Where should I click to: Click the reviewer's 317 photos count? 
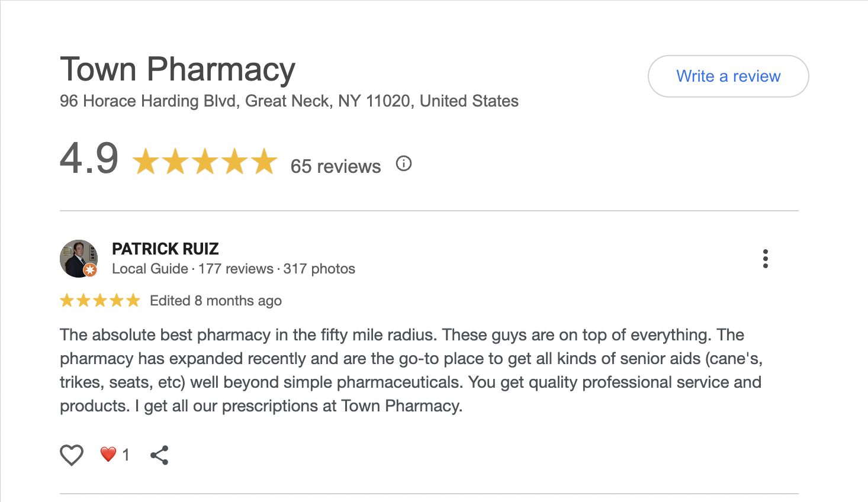319,269
